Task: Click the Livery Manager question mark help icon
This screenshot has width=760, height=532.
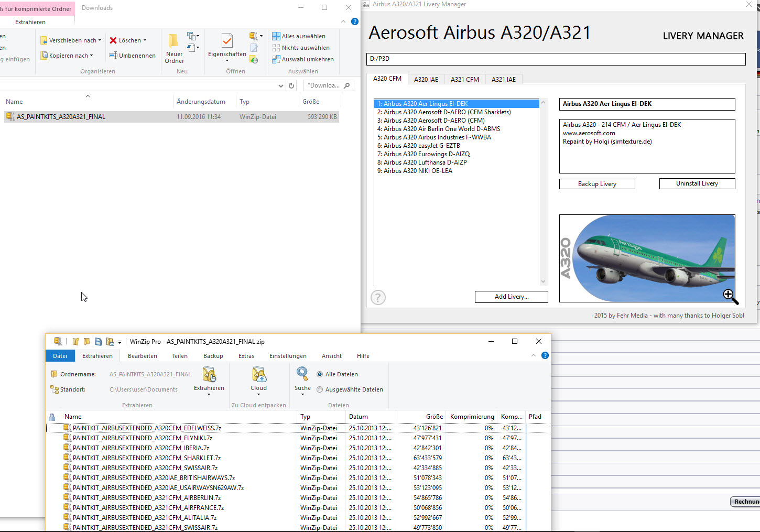Action: 378,298
